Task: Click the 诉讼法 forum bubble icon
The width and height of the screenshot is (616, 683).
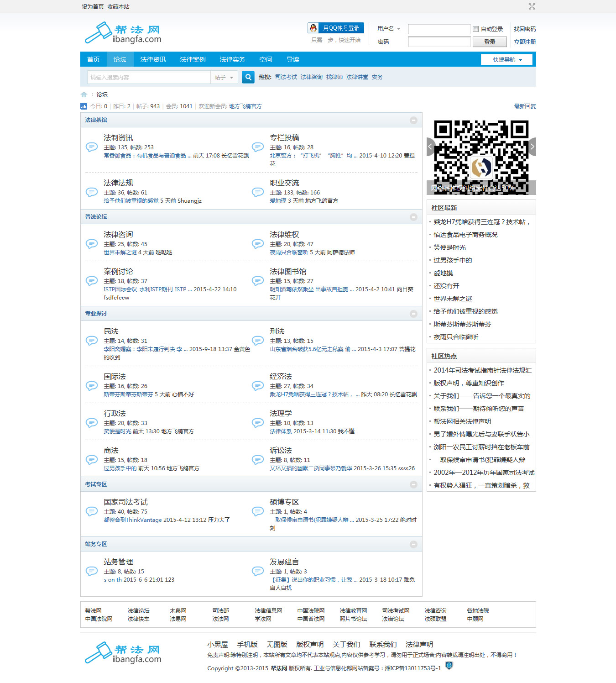Action: (258, 460)
